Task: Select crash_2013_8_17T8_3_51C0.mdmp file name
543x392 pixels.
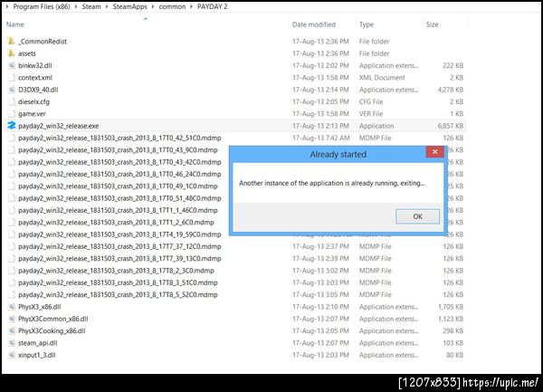Action: 118,282
